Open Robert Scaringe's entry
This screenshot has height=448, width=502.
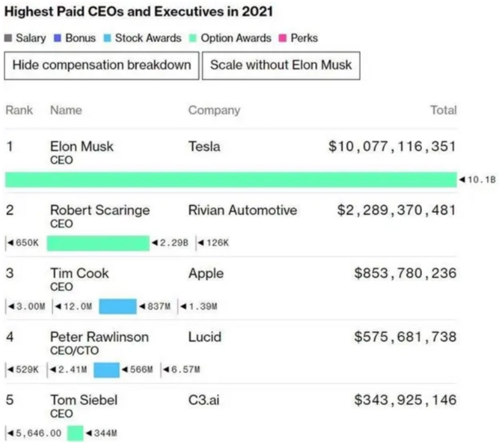tap(100, 210)
